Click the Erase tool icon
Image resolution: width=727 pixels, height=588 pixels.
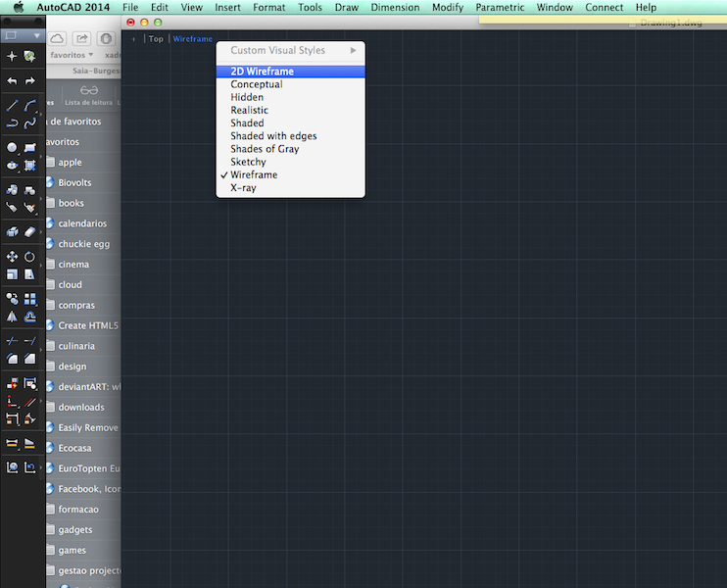coord(30,232)
